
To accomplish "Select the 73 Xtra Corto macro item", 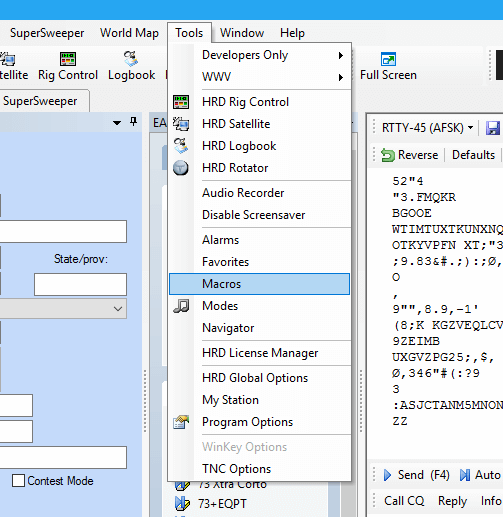I will (232, 484).
